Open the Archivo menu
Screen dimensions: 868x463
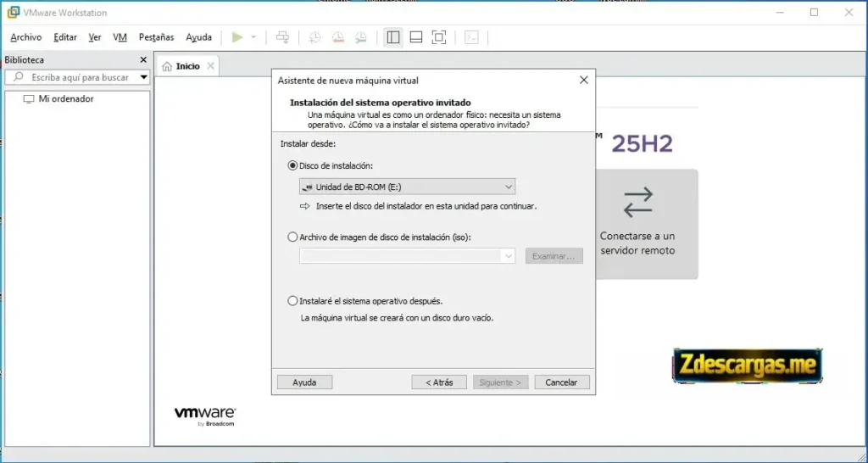(26, 37)
